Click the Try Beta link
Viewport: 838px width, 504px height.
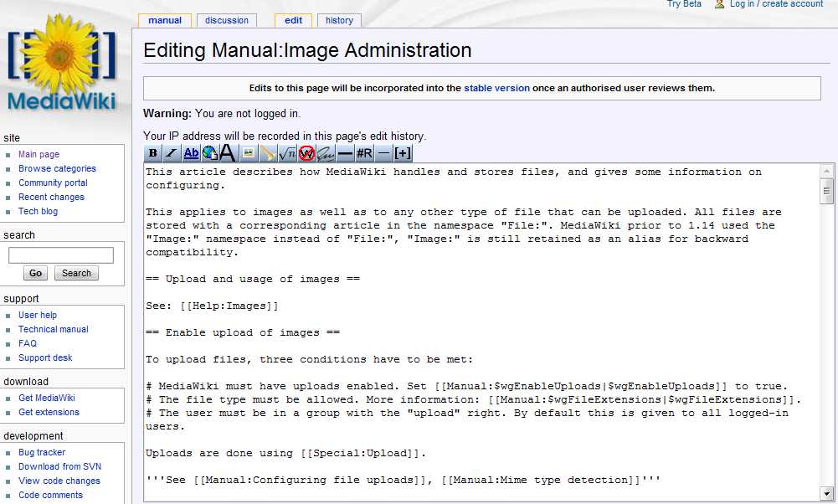pyautogui.click(x=684, y=3)
